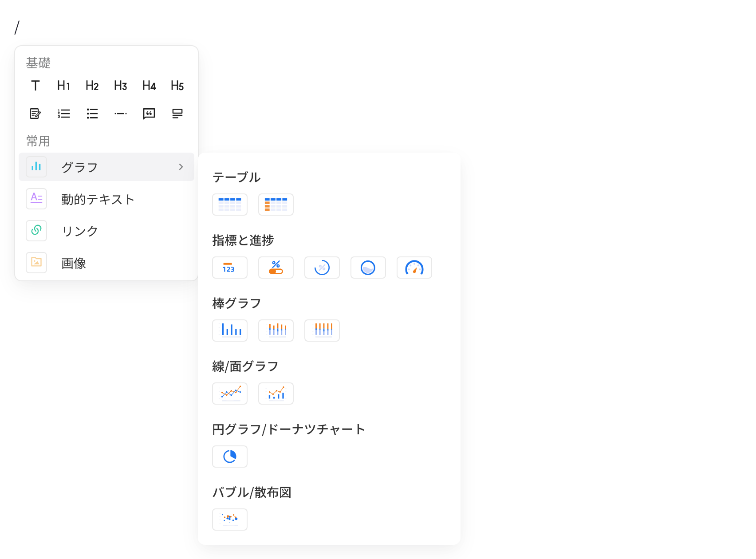Expand the グラフ chevron arrow
The width and height of the screenshot is (756, 559).
(x=181, y=167)
